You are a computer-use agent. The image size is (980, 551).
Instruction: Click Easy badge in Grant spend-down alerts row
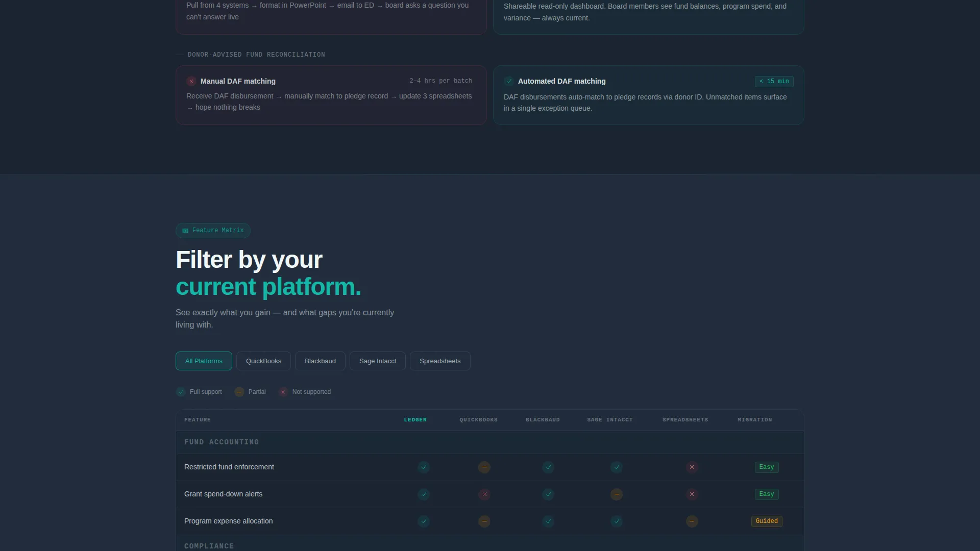tap(767, 494)
